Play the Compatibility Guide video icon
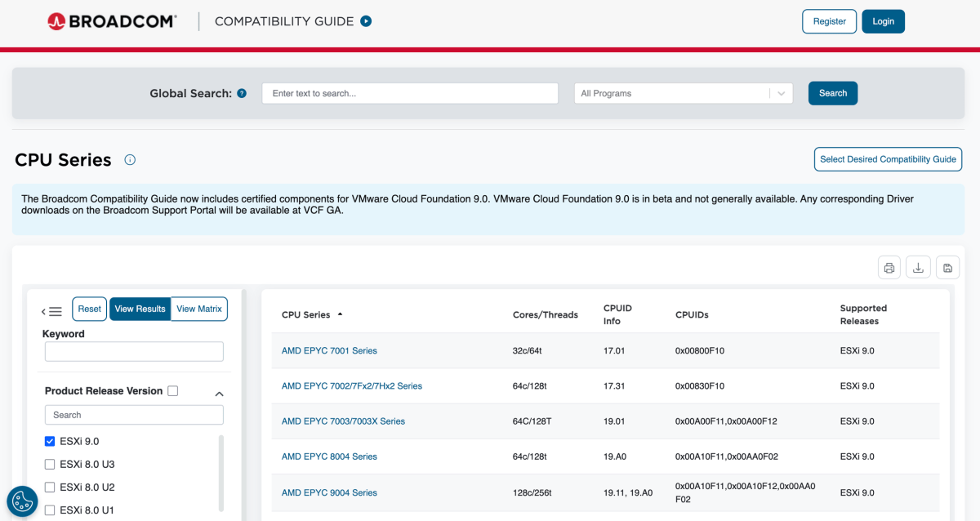Image resolution: width=980 pixels, height=521 pixels. pyautogui.click(x=366, y=21)
